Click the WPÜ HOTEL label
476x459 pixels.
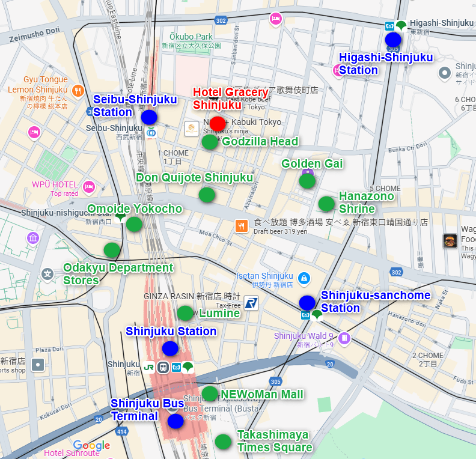55,184
